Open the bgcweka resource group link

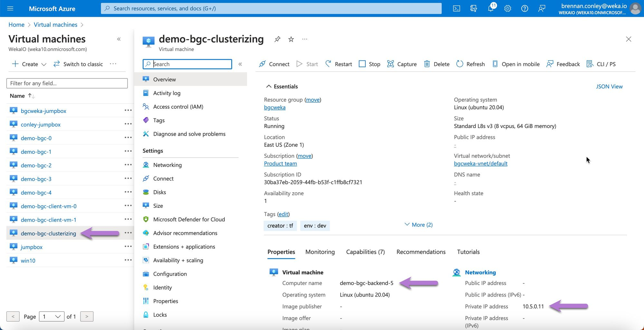click(x=275, y=107)
